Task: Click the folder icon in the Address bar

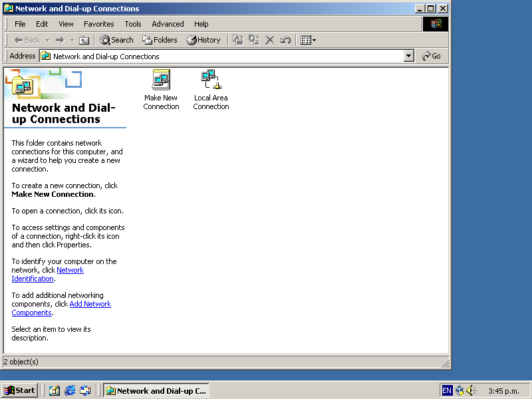Action: pyautogui.click(x=45, y=56)
